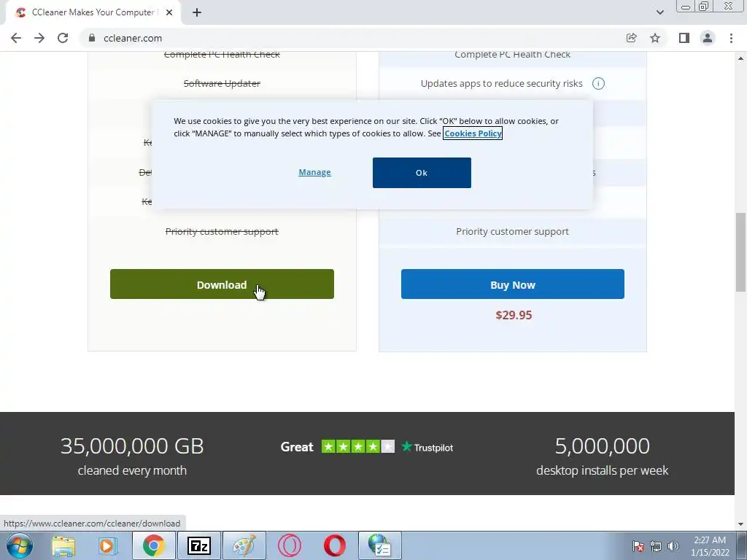Click 'Updates apps to reduce security risks'
The width and height of the screenshot is (747, 560).
coord(502,83)
